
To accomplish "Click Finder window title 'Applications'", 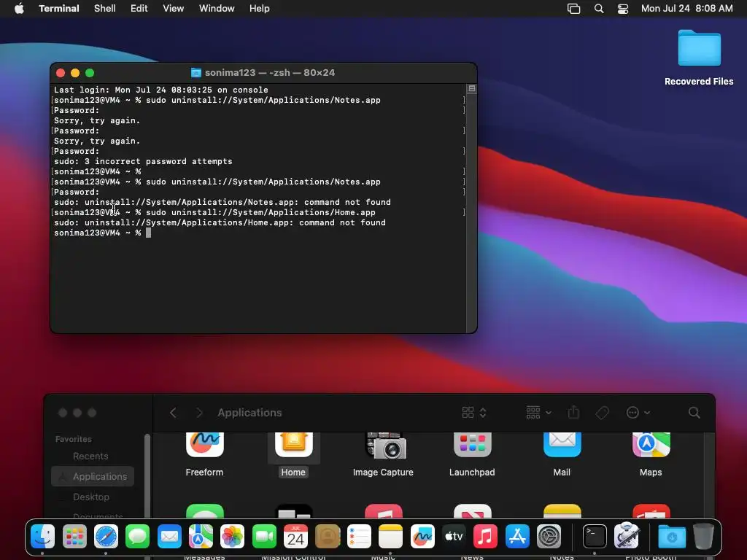I will [249, 413].
